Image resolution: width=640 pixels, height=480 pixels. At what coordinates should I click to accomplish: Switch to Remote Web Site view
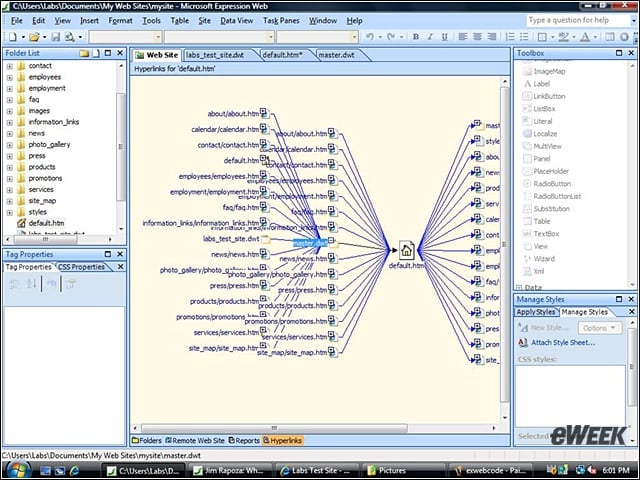pos(195,440)
